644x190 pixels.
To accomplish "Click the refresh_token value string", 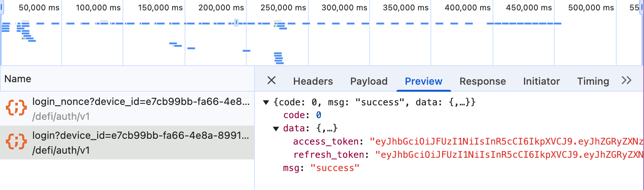I will (509, 155).
